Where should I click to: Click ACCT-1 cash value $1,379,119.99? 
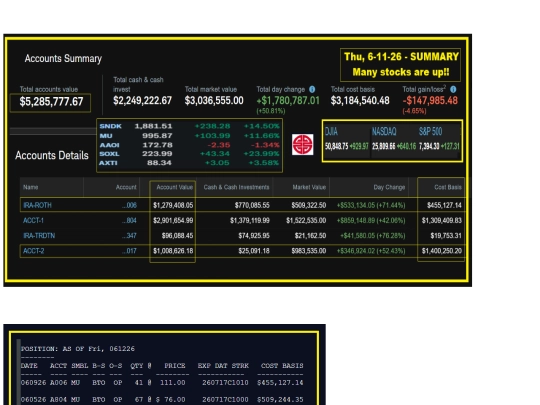(250, 220)
